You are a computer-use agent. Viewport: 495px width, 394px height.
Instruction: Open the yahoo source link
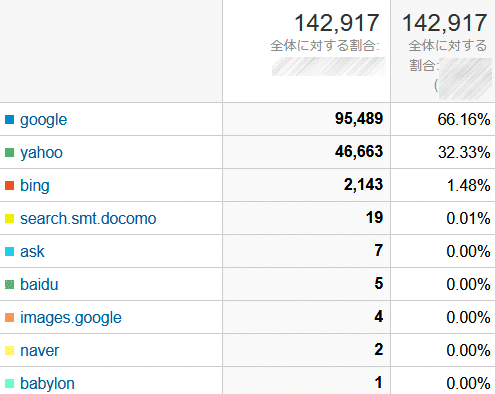(41, 153)
